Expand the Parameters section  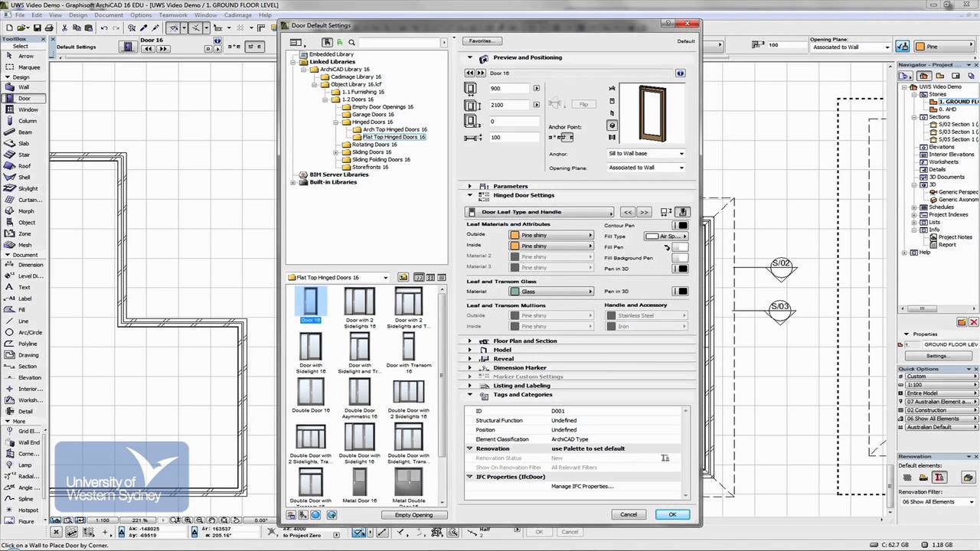point(470,186)
